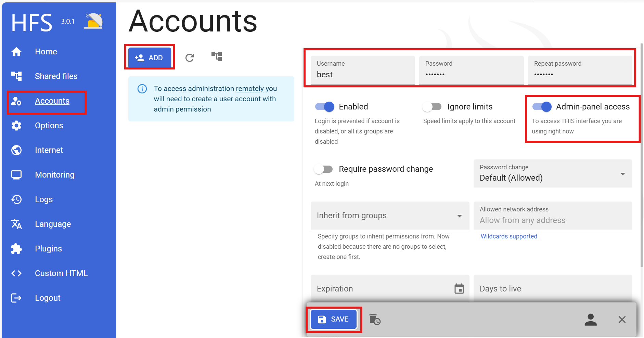Enable Require password change toggle
The height and width of the screenshot is (338, 644).
pyautogui.click(x=323, y=169)
